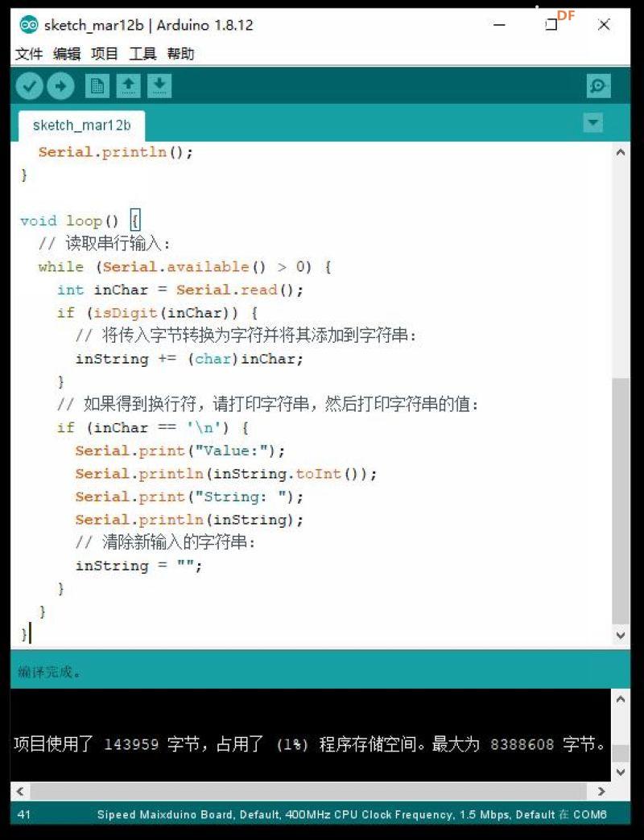Save the sketch with the down-arrow icon
This screenshot has height=840, width=644.
(x=159, y=86)
